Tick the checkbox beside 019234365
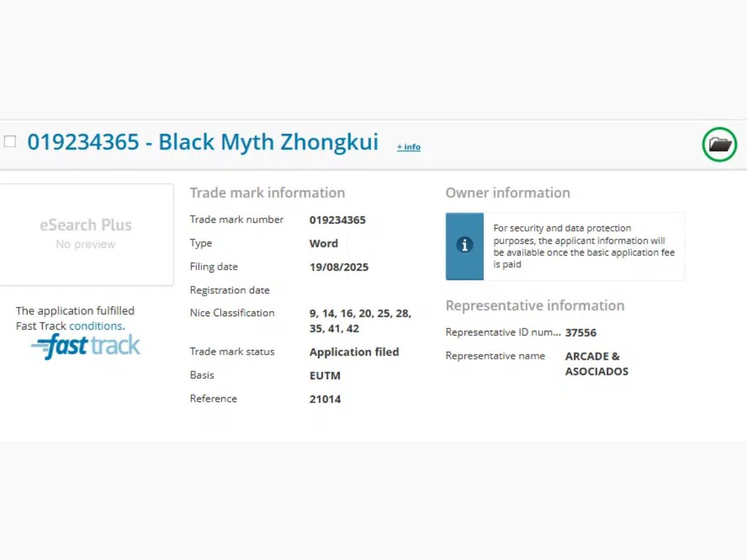The image size is (747, 560). pos(10,141)
